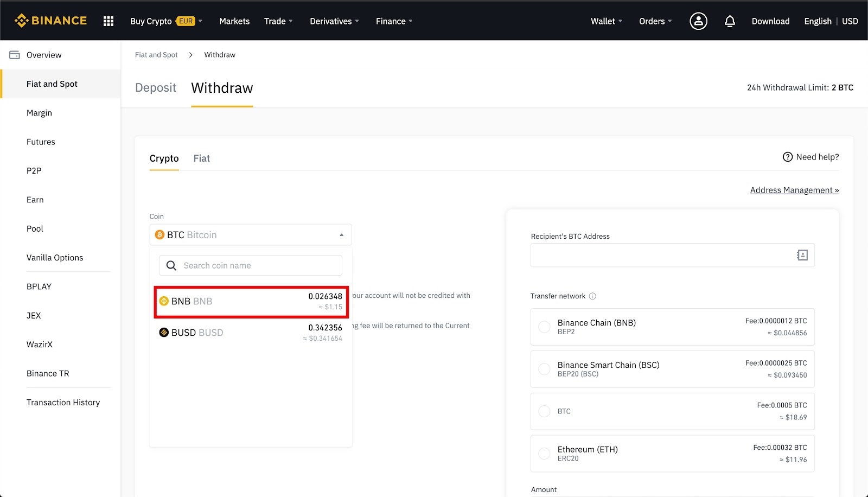The height and width of the screenshot is (497, 868).
Task: Select Binance Chain (BNB) BEP2 network
Action: pos(544,327)
